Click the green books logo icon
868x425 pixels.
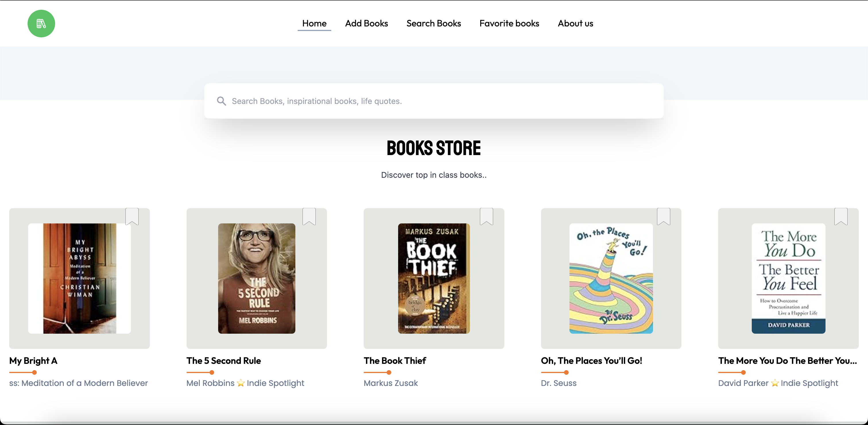(x=41, y=24)
